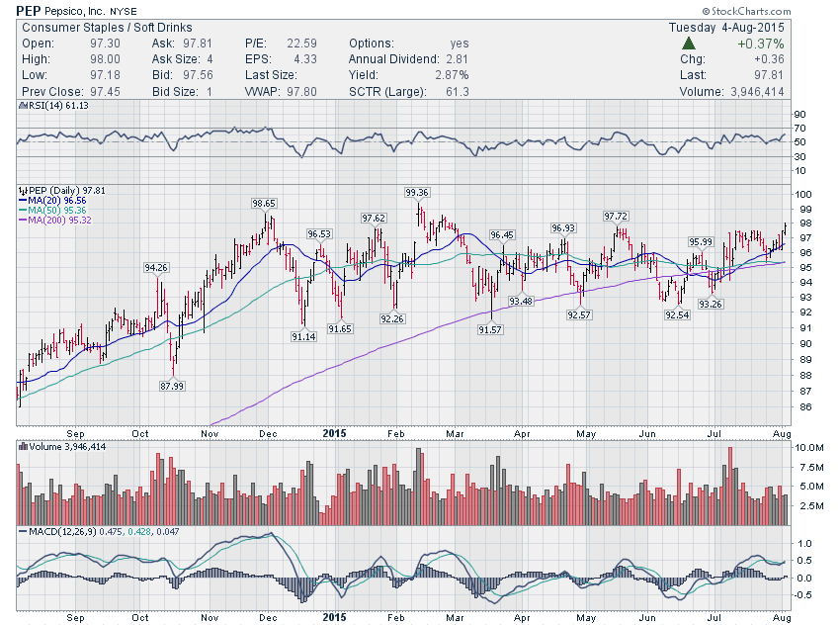Click the Last Size label
The width and height of the screenshot is (840, 626).
click(x=271, y=75)
